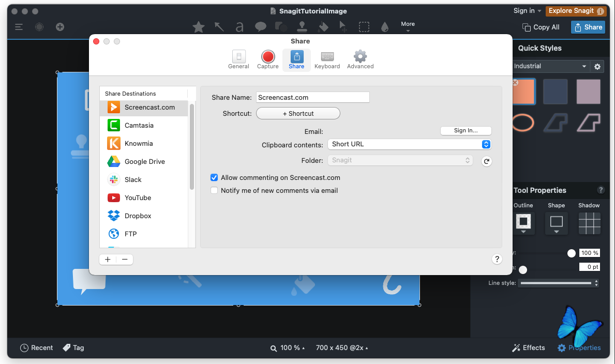This screenshot has height=364, width=615.
Task: Add a share destination with plus
Action: click(x=108, y=259)
